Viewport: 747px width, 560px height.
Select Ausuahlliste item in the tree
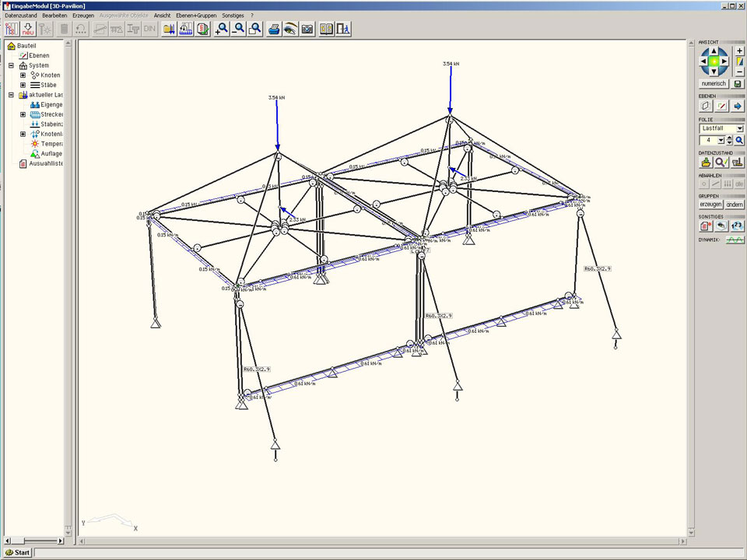pos(45,163)
